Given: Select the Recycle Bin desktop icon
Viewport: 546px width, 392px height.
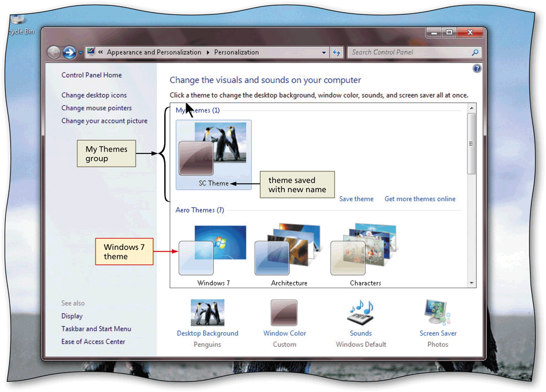Looking at the screenshot, I should [x=20, y=25].
